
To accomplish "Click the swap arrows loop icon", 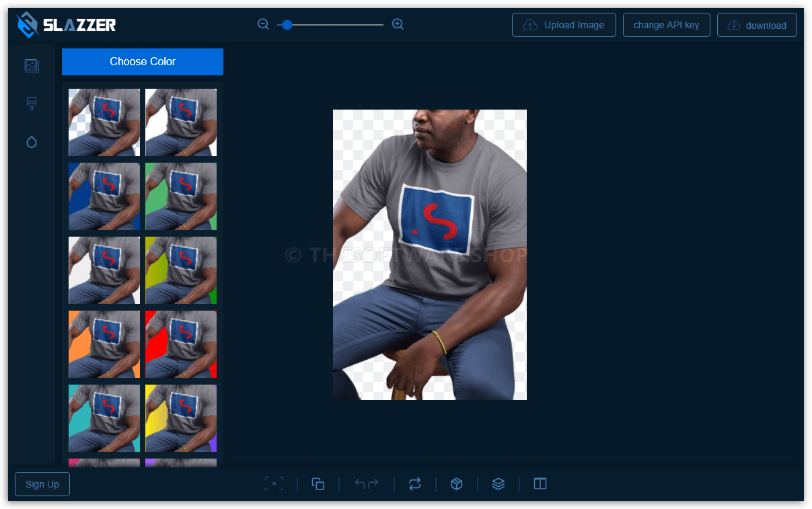I will pos(414,483).
